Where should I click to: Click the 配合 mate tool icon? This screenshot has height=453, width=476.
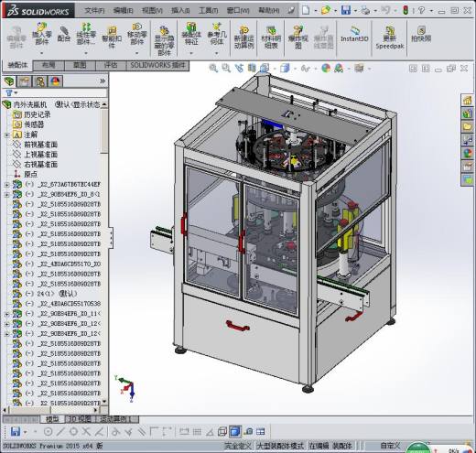pyautogui.click(x=64, y=34)
